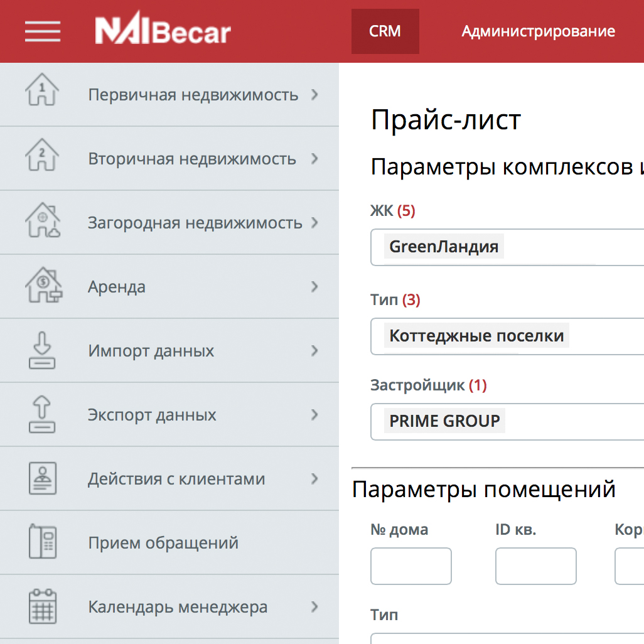This screenshot has width=644, height=644.
Task: Open the Застройщик multiselect field
Action: [x=507, y=422]
